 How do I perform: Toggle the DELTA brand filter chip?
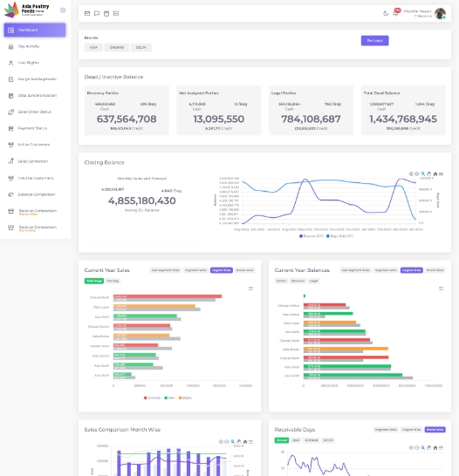click(x=141, y=47)
